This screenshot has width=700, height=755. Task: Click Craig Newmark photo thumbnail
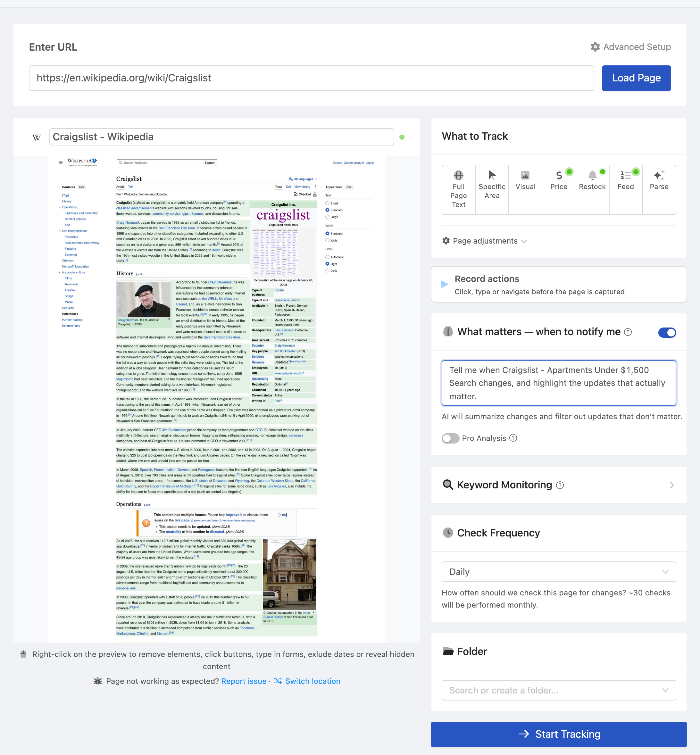point(144,300)
